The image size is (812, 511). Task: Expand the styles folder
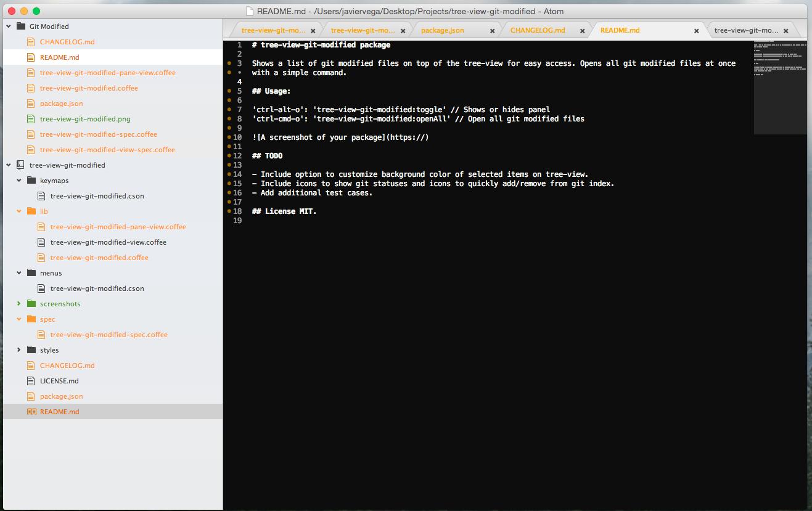click(19, 350)
